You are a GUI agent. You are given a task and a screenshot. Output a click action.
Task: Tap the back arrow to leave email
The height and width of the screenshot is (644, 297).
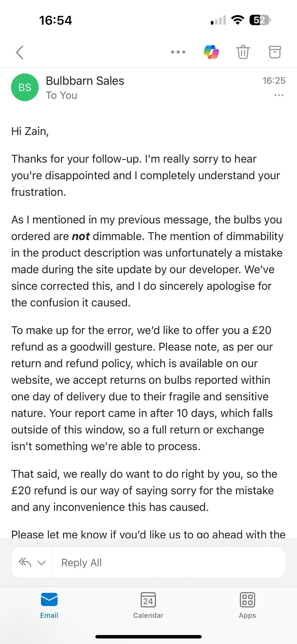(x=20, y=52)
